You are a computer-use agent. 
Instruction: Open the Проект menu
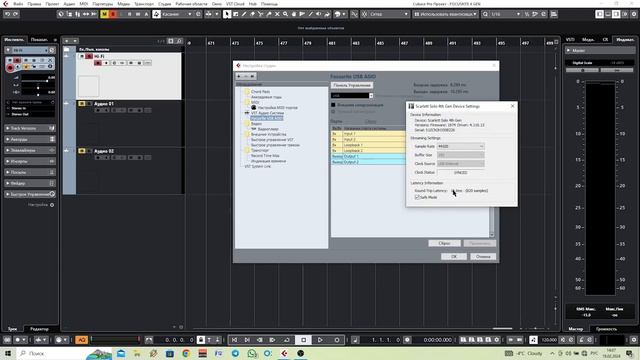pyautogui.click(x=52, y=4)
